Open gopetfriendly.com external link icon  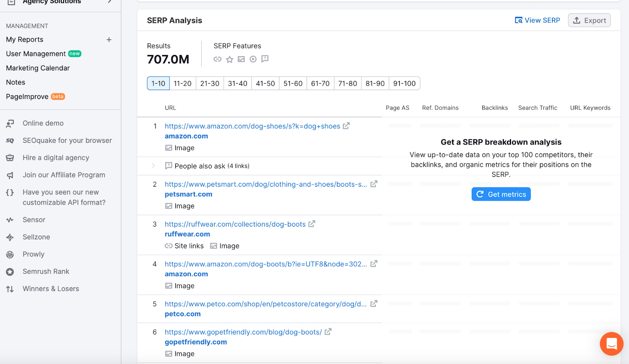point(328,332)
